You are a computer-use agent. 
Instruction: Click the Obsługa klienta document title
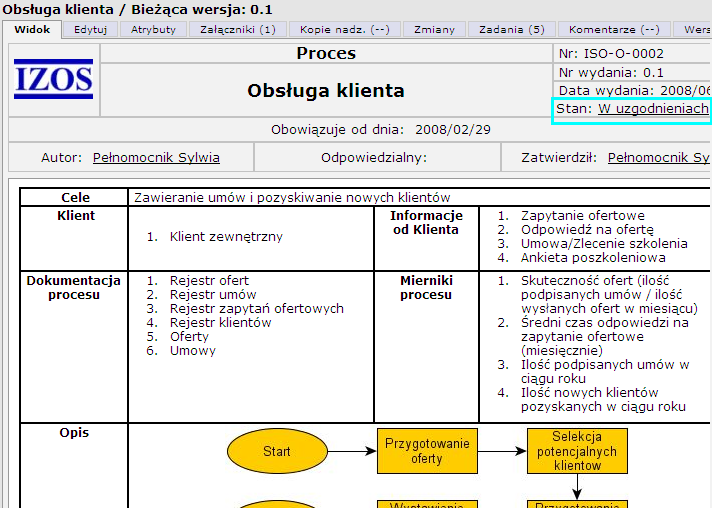pyautogui.click(x=326, y=91)
